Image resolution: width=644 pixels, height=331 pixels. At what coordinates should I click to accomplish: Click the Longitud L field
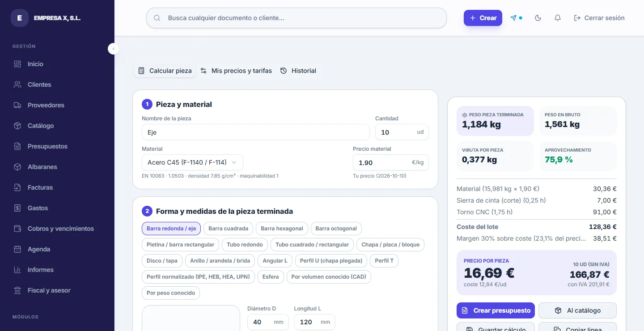[x=315, y=322]
